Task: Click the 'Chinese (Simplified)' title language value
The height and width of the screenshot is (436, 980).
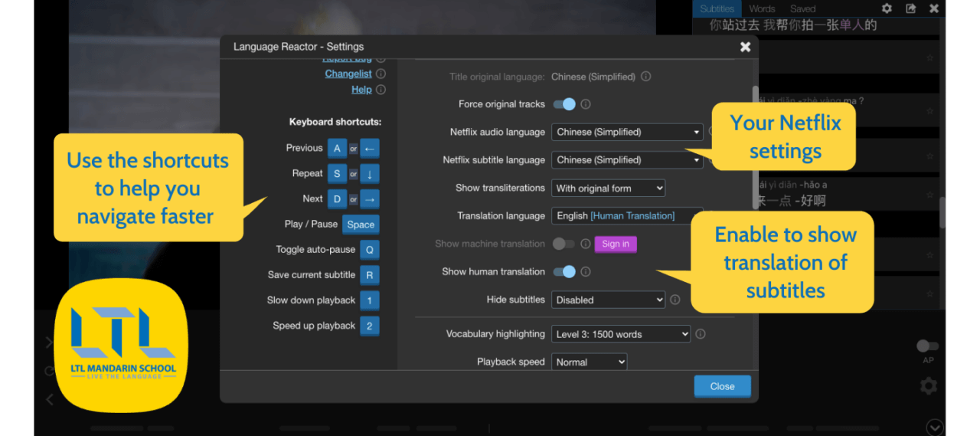Action: 593,77
